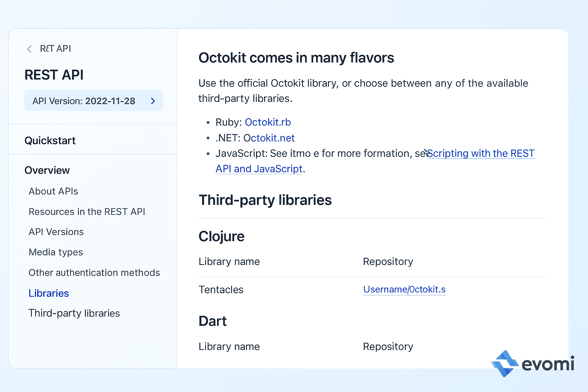Click the Octokit comes in many flavors heading
588x392 pixels.
(296, 58)
